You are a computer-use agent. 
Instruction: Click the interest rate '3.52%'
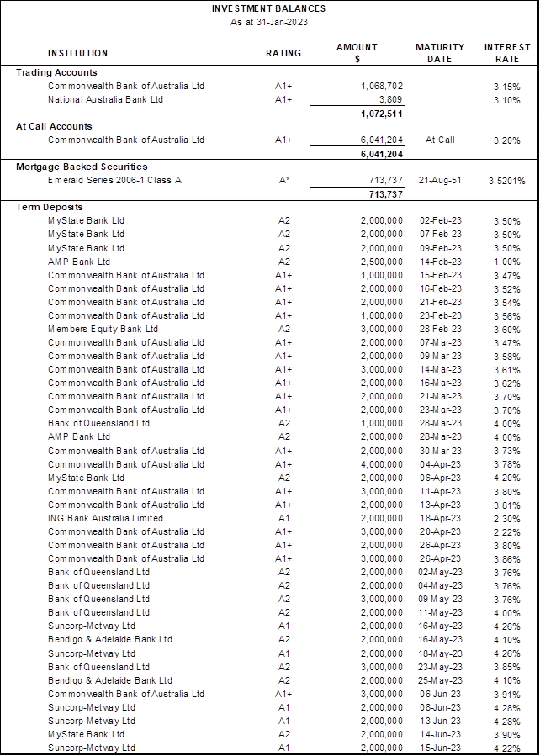pos(506,289)
